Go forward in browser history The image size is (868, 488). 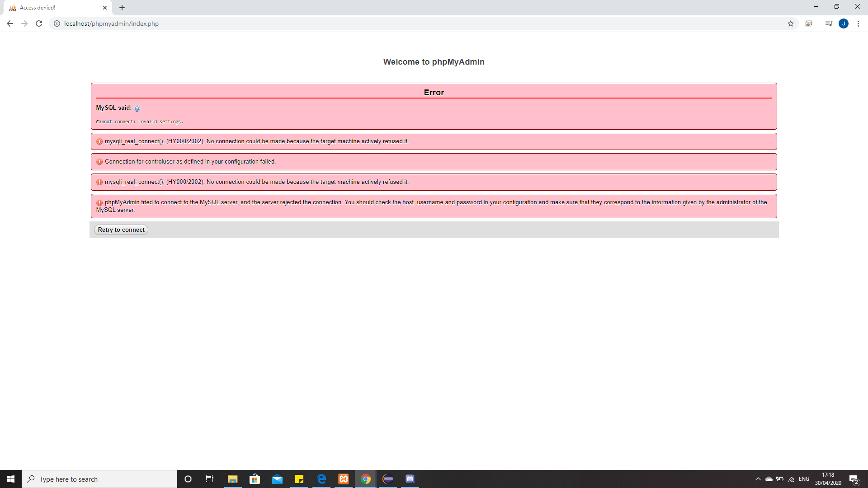(x=24, y=23)
